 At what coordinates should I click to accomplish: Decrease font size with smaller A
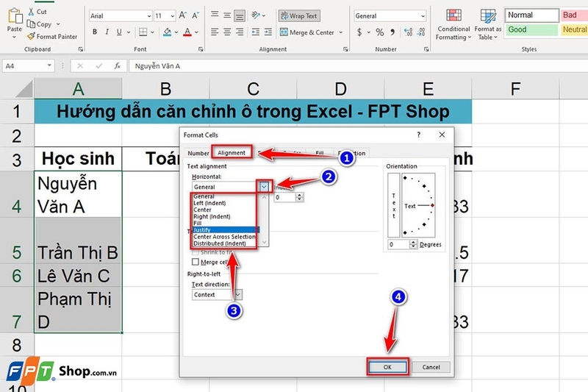click(x=196, y=15)
